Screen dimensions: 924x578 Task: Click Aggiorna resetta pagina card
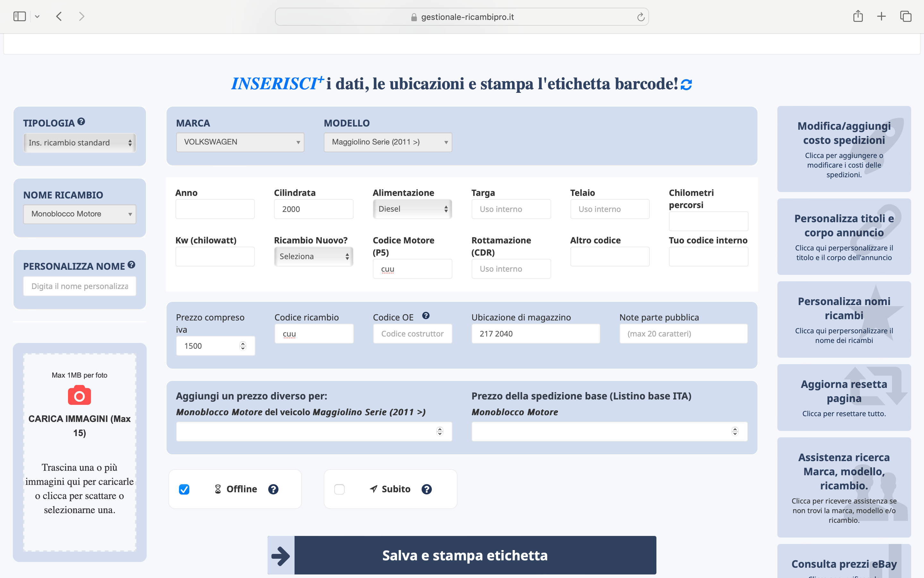tap(844, 398)
